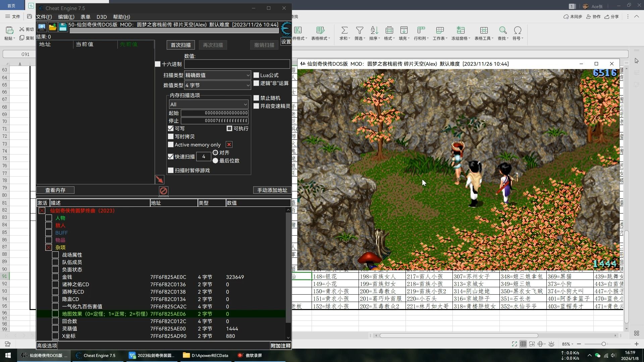644x362 pixels.
Task: Switch to the 首页 tab in the spreadsheet app
Action: [11, 6]
